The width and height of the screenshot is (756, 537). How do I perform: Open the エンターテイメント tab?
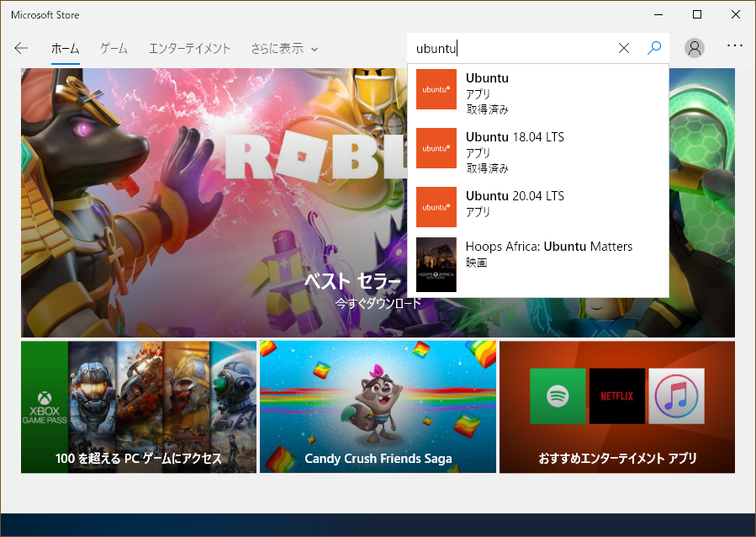click(x=189, y=48)
